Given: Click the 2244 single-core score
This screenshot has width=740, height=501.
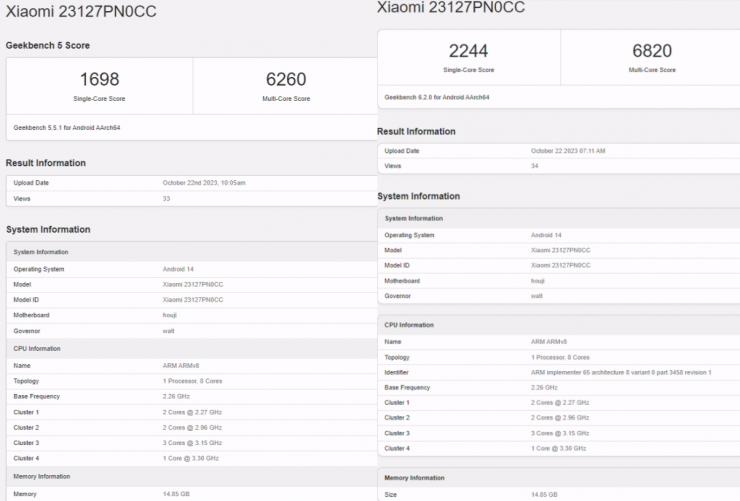Looking at the screenshot, I should pos(468,51).
